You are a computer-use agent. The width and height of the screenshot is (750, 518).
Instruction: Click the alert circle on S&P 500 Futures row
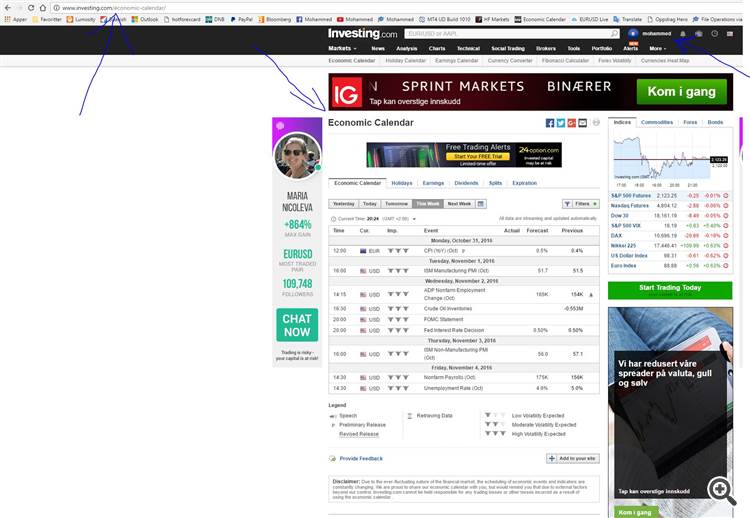(x=726, y=196)
